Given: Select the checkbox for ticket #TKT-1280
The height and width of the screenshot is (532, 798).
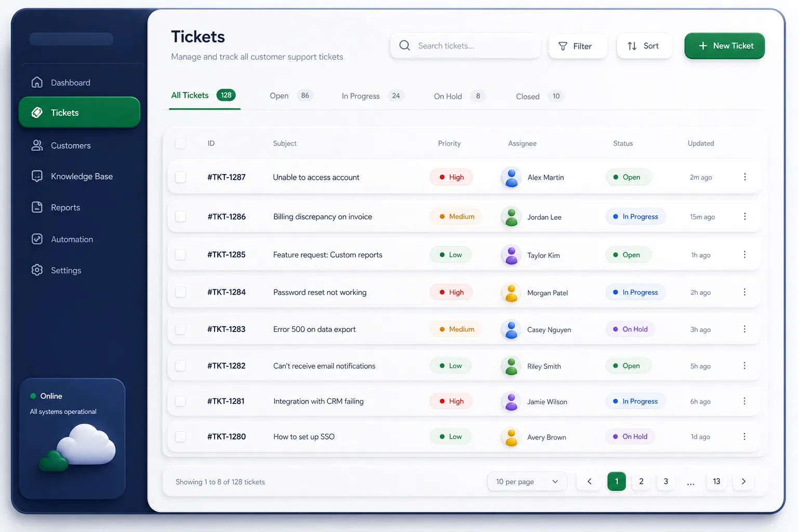Looking at the screenshot, I should (x=180, y=436).
